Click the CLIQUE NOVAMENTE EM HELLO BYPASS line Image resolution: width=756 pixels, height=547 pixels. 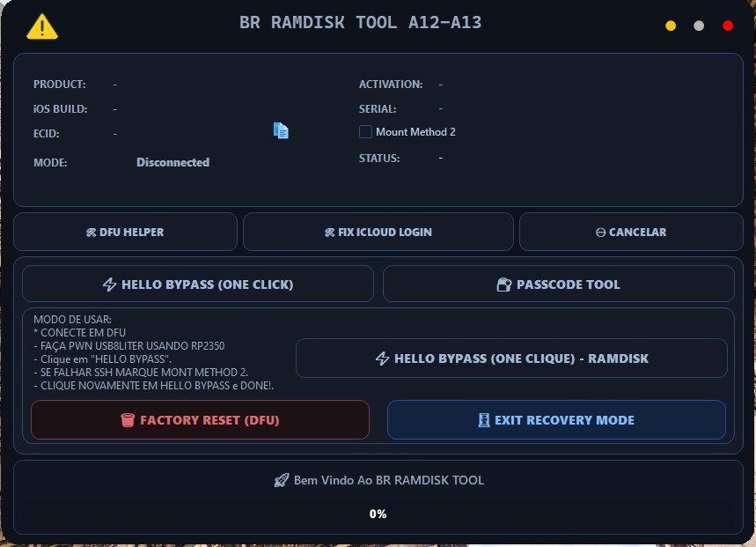(x=153, y=386)
